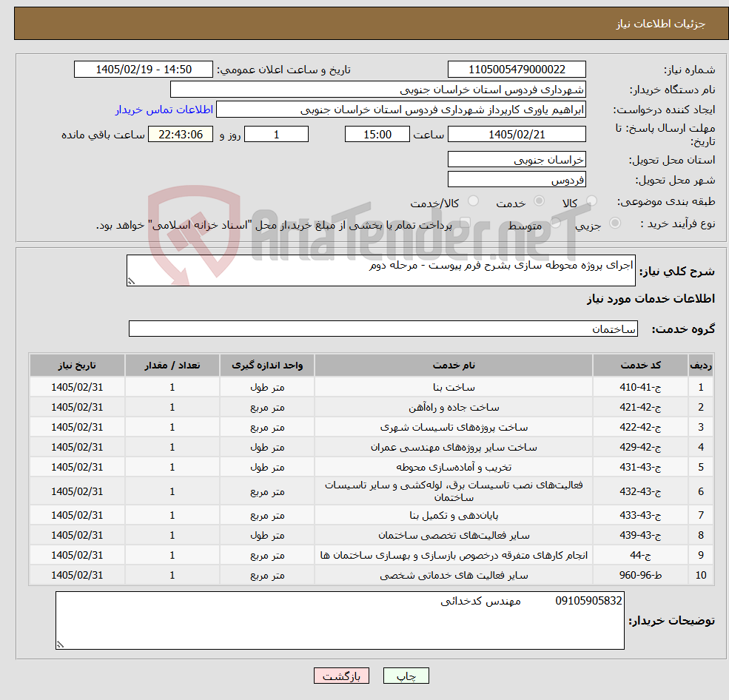Click the ردیف column header
Image resolution: width=729 pixels, height=700 pixels.
701,366
